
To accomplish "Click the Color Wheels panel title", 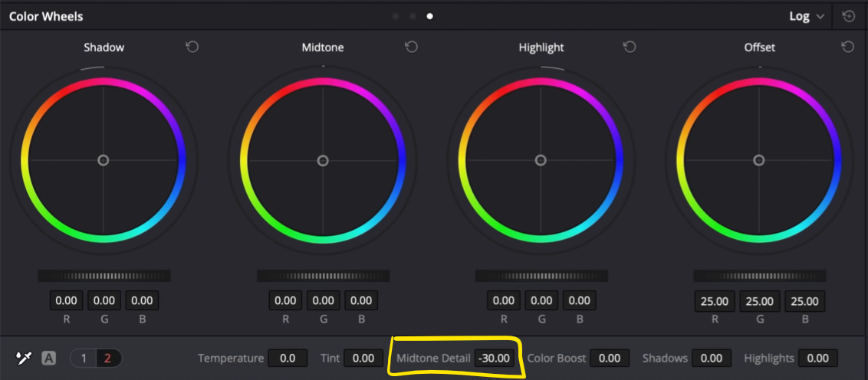I will 46,16.
